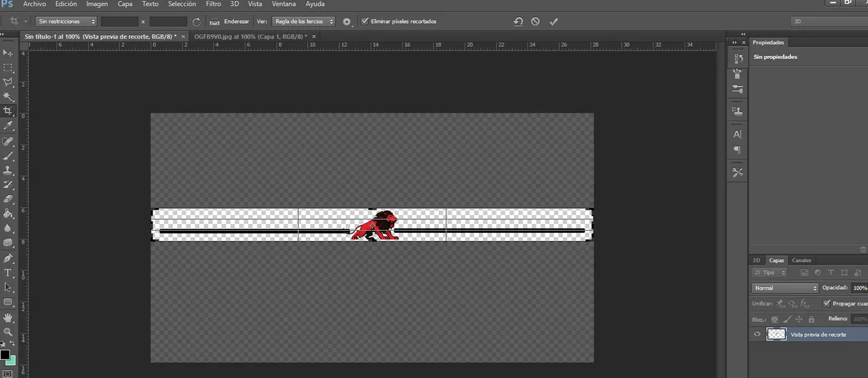Screen dimensions: 868x378
Task: Open the Normal blend mode dropdown
Action: (x=785, y=288)
